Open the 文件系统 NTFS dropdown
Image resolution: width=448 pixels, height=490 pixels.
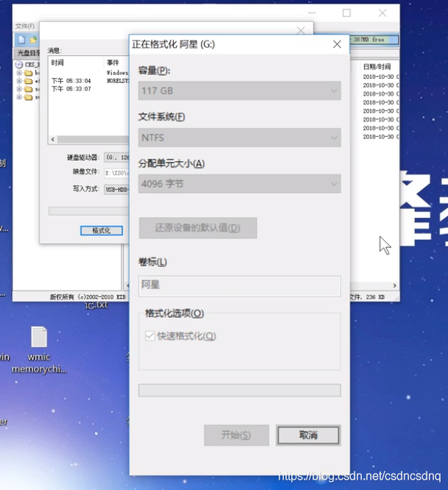point(240,138)
